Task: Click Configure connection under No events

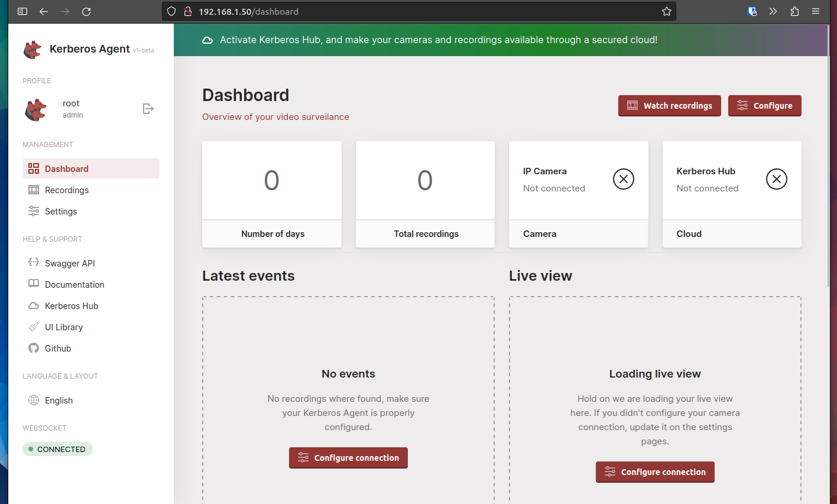Action: tap(348, 458)
